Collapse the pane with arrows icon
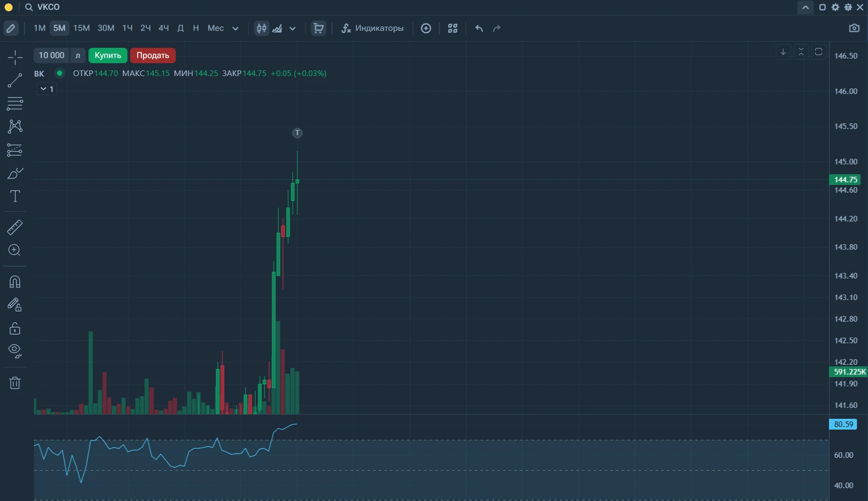Image resolution: width=868 pixels, height=501 pixels. pos(801,52)
